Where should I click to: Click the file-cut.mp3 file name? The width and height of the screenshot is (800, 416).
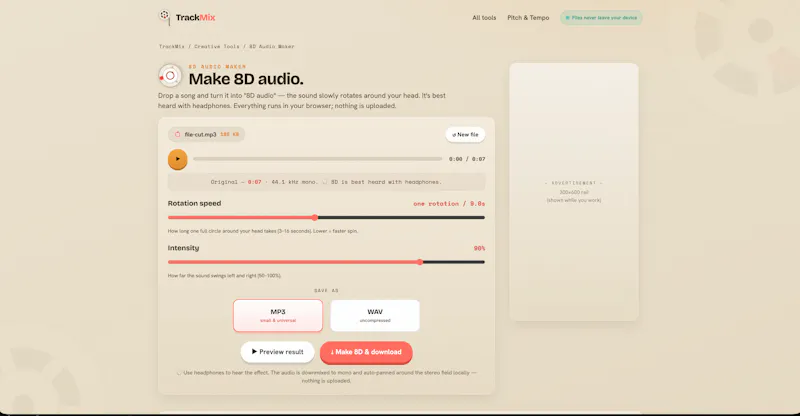pos(200,134)
